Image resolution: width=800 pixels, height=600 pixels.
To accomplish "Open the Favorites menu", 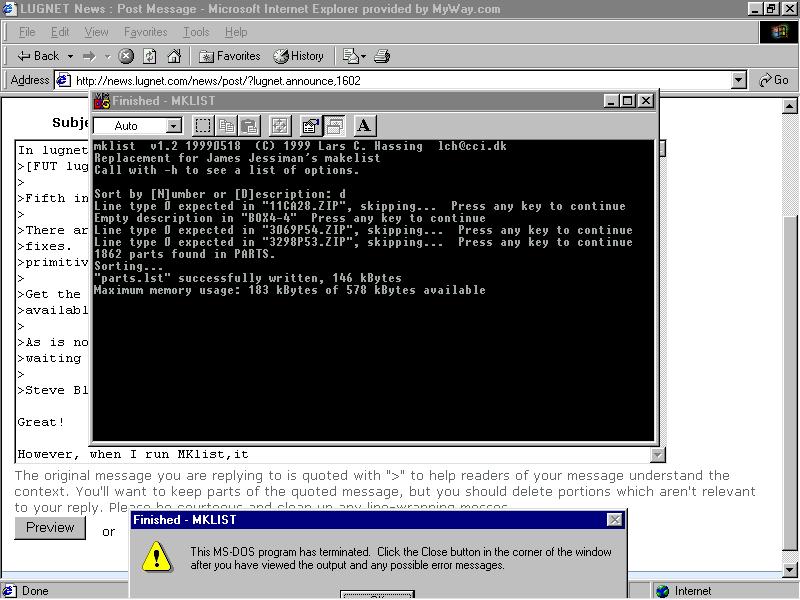I will pyautogui.click(x=145, y=32).
